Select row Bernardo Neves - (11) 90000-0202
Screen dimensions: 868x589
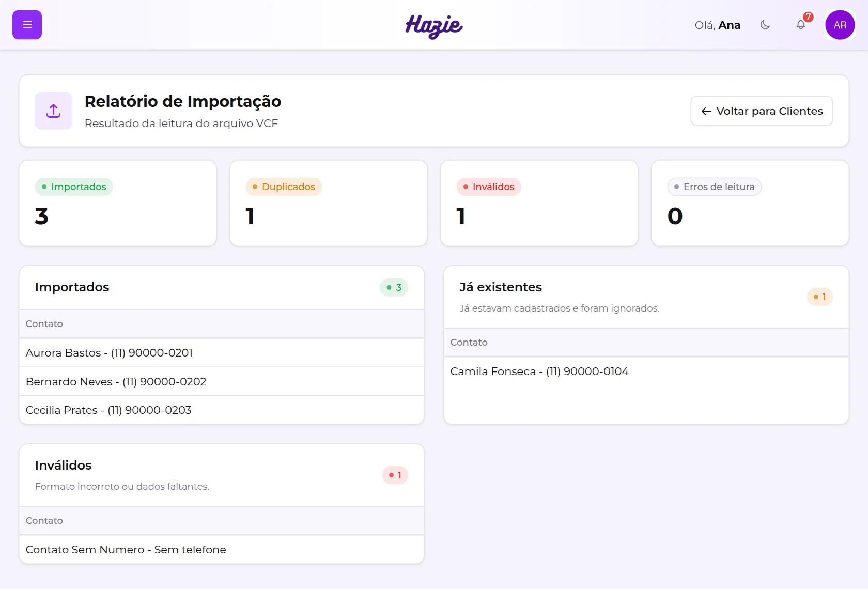(222, 381)
